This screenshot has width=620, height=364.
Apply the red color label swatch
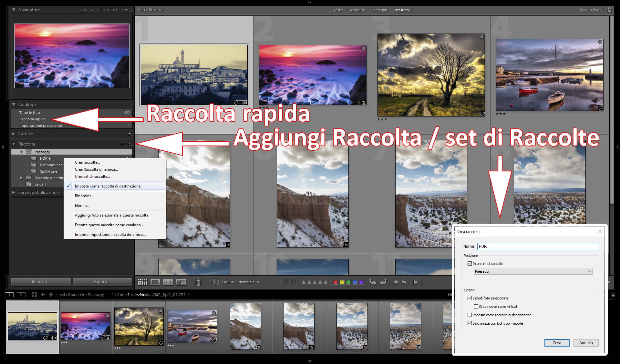[336, 282]
